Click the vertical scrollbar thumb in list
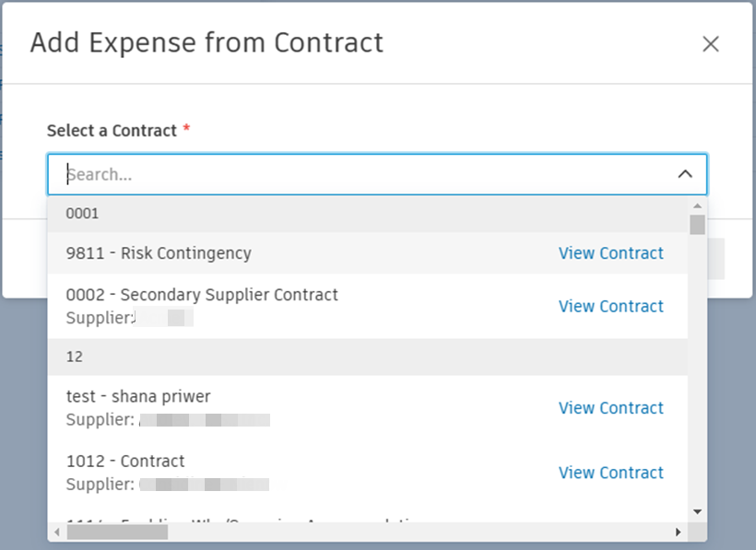The image size is (756, 550). tap(697, 225)
